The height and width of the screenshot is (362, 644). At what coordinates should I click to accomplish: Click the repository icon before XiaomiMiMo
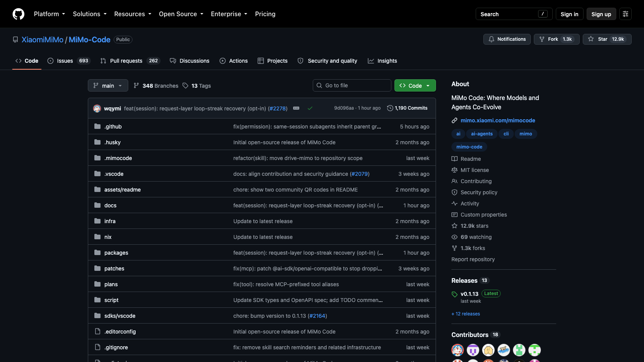15,40
